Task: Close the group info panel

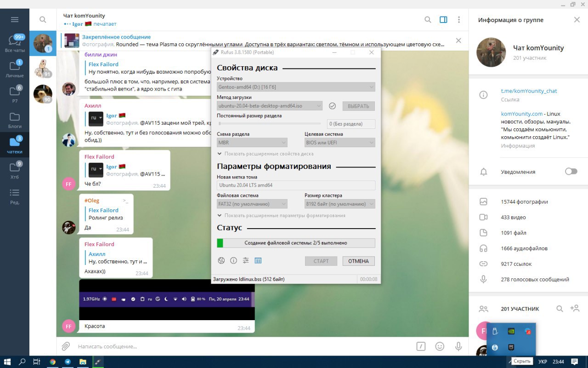Action: click(x=577, y=20)
